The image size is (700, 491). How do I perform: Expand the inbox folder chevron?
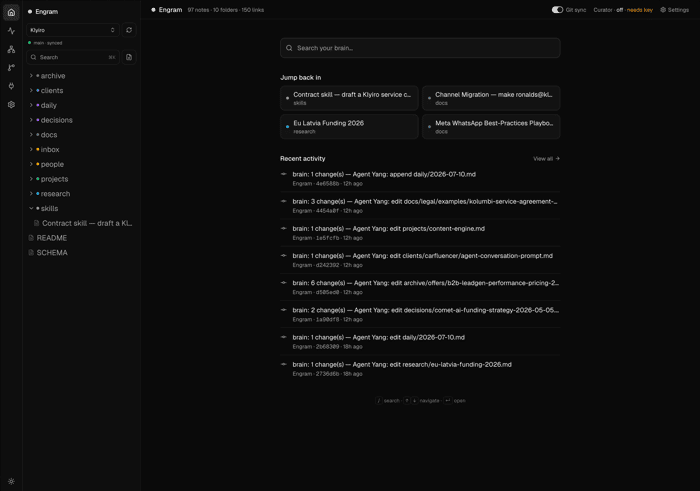click(x=31, y=150)
